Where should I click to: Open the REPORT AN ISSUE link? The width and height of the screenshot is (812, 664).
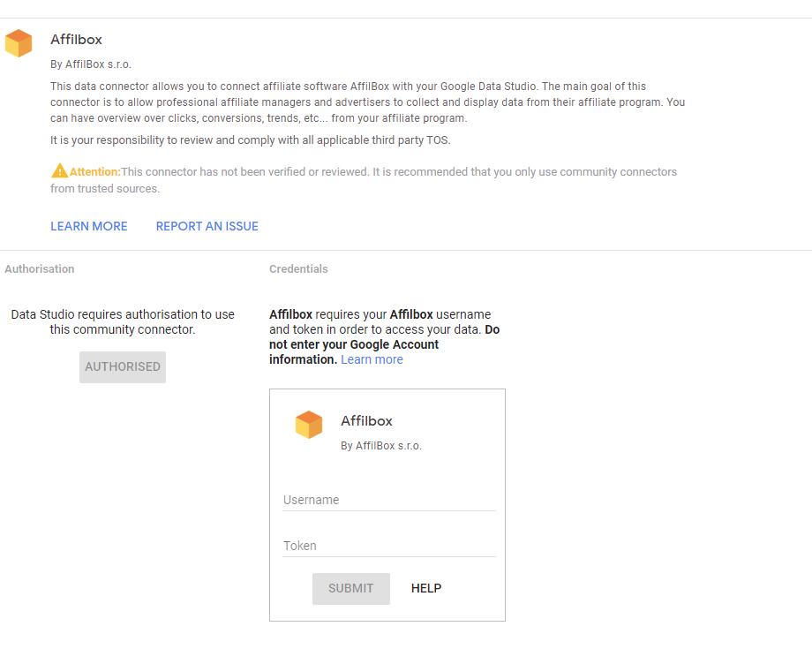207,226
